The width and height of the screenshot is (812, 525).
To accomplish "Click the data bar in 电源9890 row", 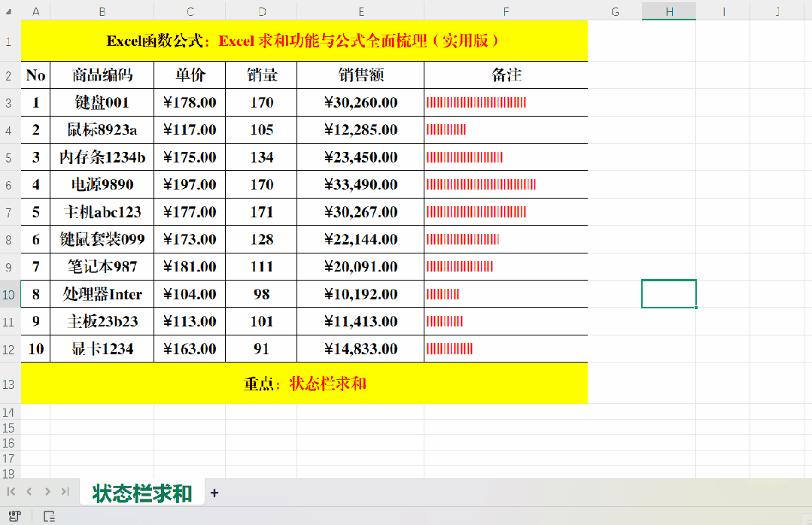I will tap(481, 184).
